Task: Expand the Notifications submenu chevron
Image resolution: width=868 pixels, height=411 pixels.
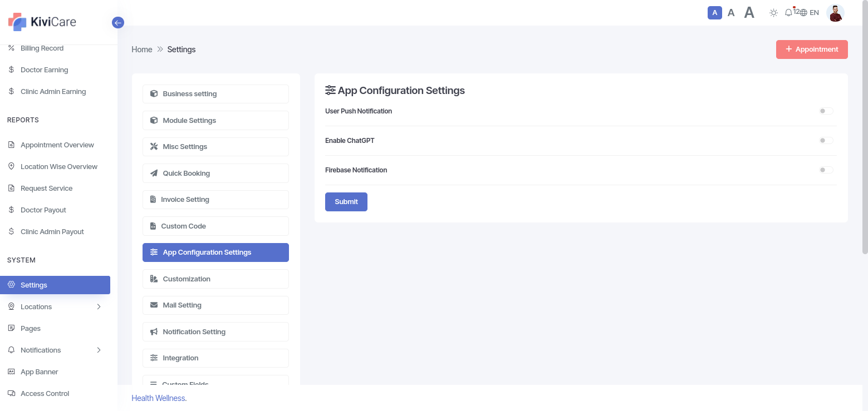Action: pyautogui.click(x=99, y=350)
